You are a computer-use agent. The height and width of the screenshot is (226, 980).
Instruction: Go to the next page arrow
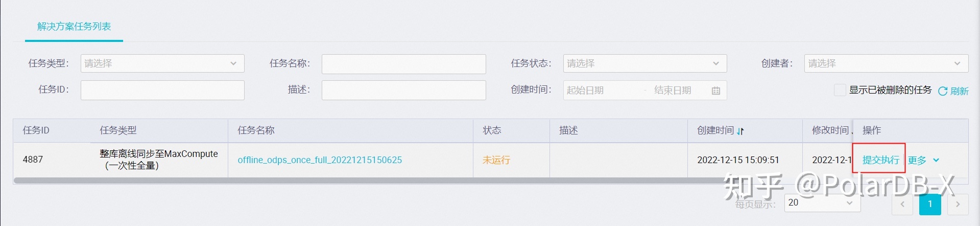coord(958,204)
